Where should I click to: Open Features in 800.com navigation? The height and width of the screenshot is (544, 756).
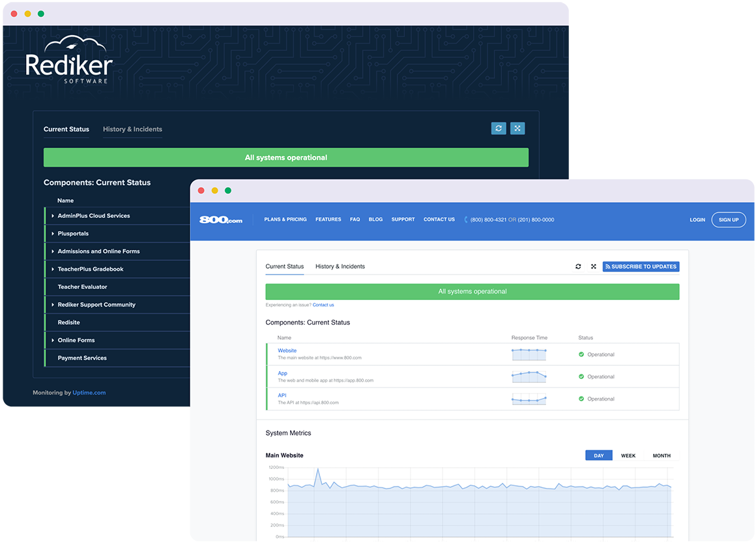point(328,220)
